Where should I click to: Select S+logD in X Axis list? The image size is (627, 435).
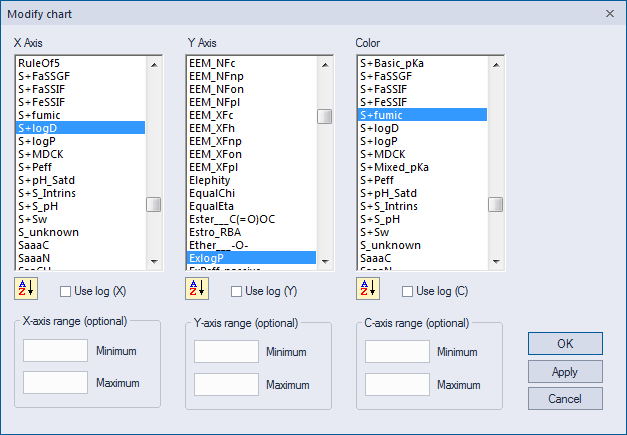point(80,128)
